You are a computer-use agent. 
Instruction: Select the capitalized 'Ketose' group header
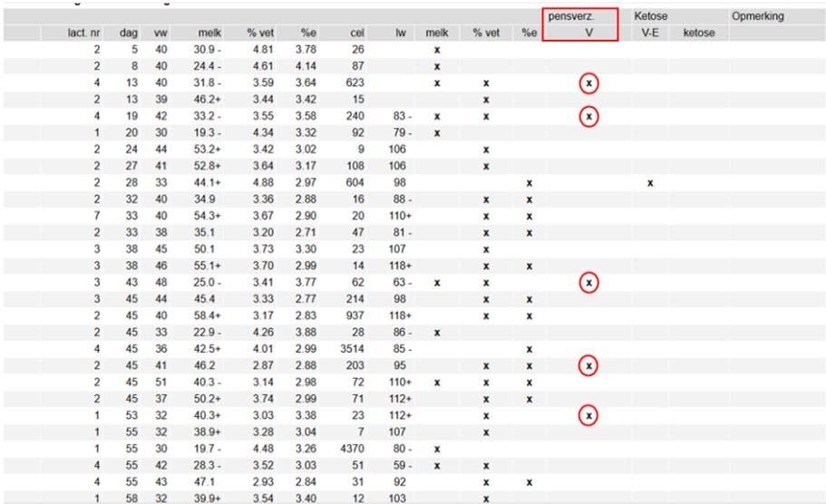pyautogui.click(x=651, y=16)
